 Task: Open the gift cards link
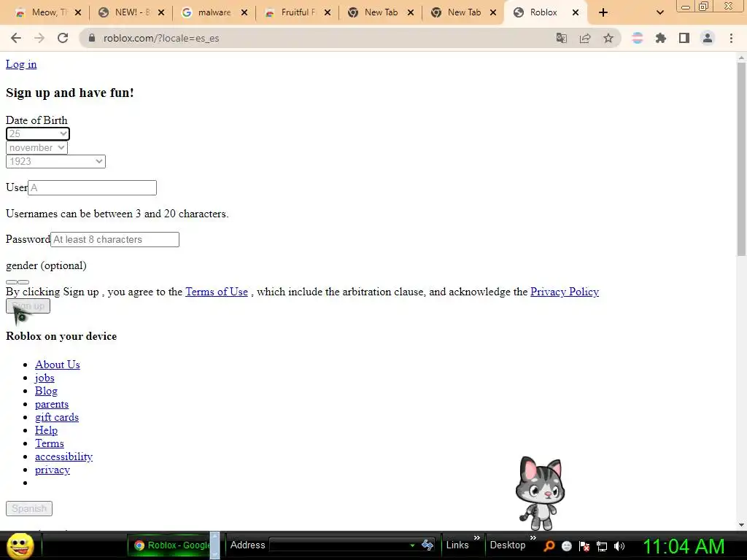pos(57,417)
